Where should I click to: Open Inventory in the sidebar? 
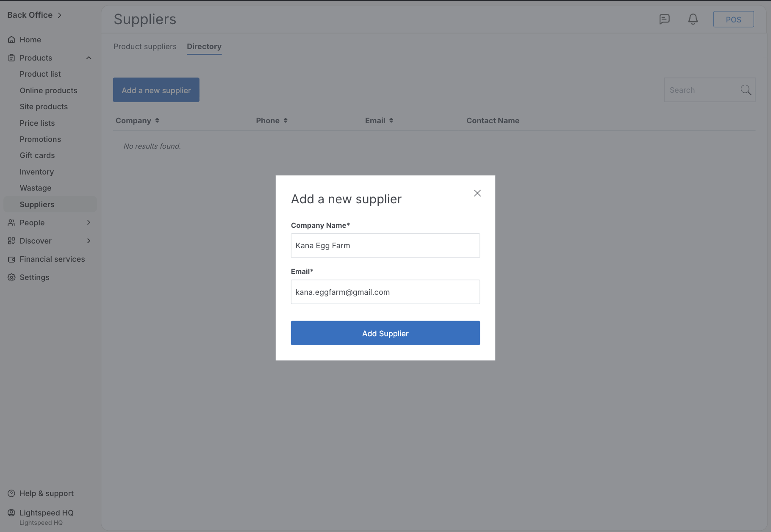[37, 172]
